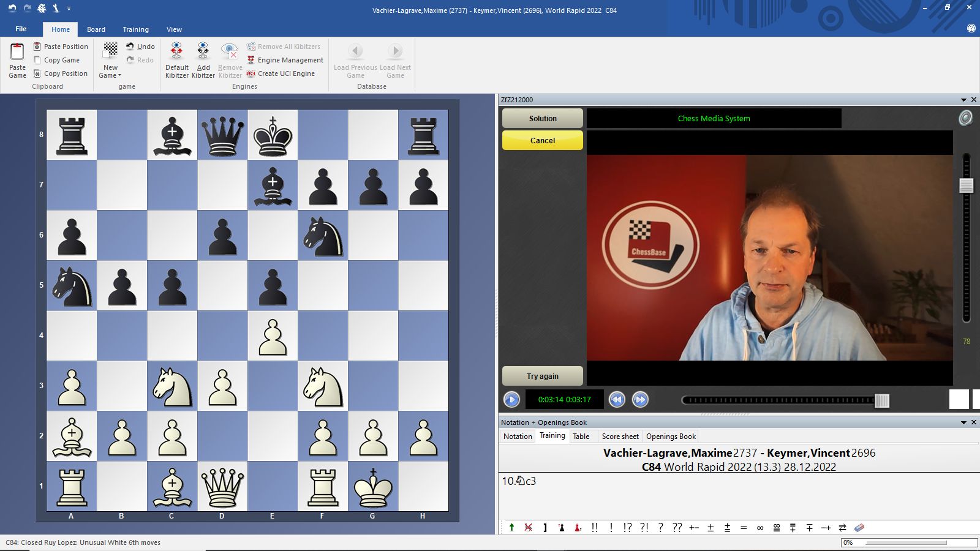Select the eraser icon in annotation toolbar

click(x=859, y=528)
